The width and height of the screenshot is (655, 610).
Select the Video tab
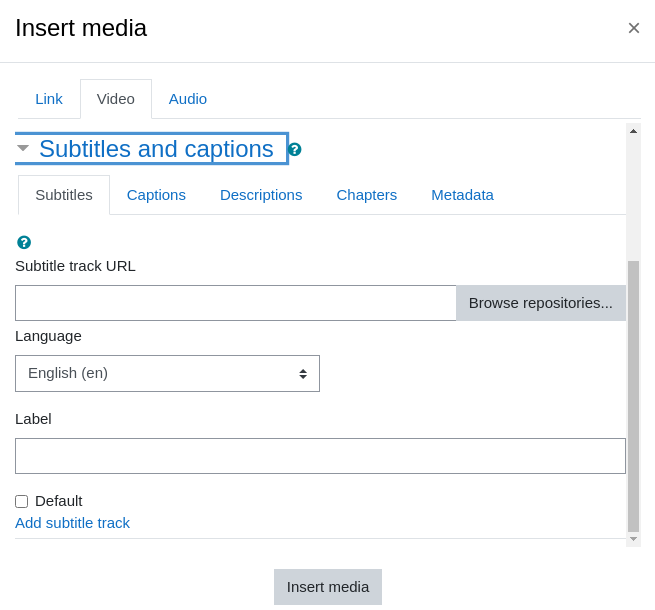pos(116,99)
